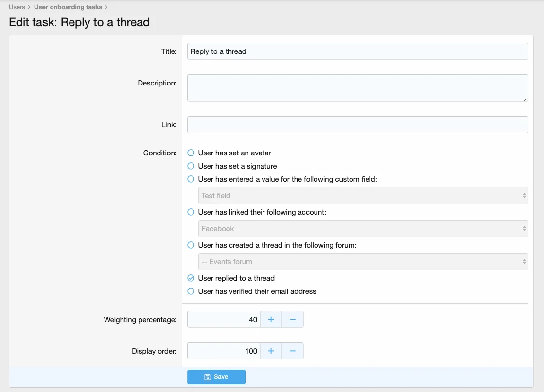Select custom field condition radio button
544x392 pixels.
[191, 179]
